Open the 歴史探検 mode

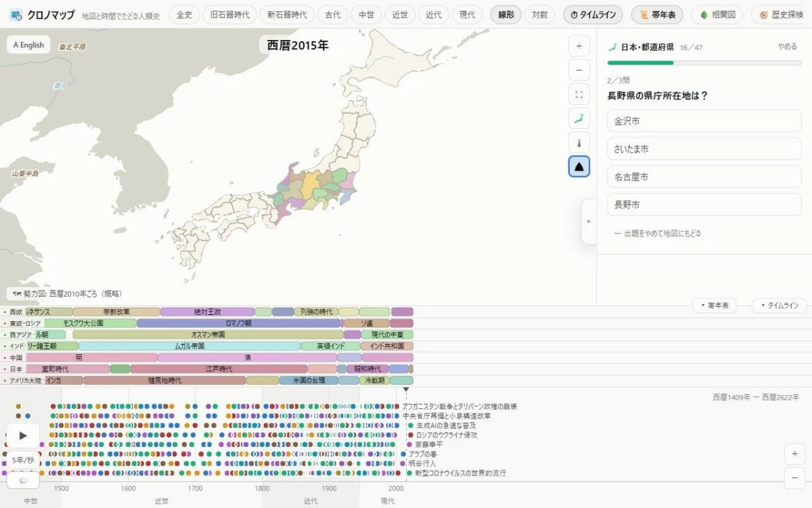pos(782,15)
